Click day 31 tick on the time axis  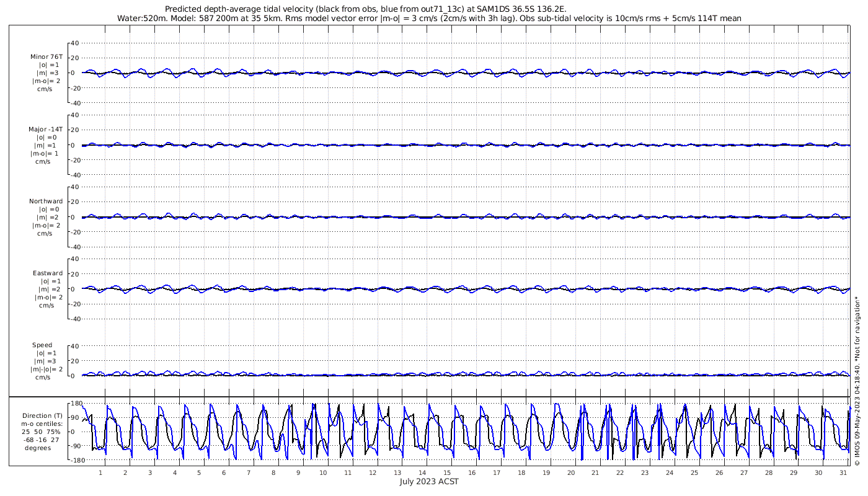point(843,472)
